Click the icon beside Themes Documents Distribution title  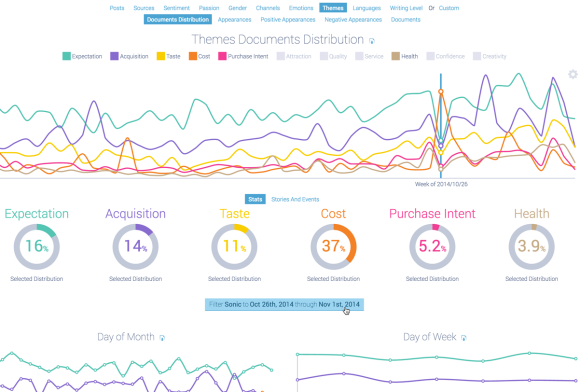372,41
